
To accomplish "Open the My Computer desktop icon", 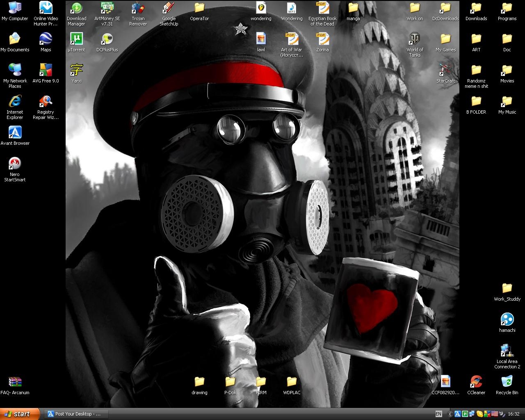I will [15, 11].
